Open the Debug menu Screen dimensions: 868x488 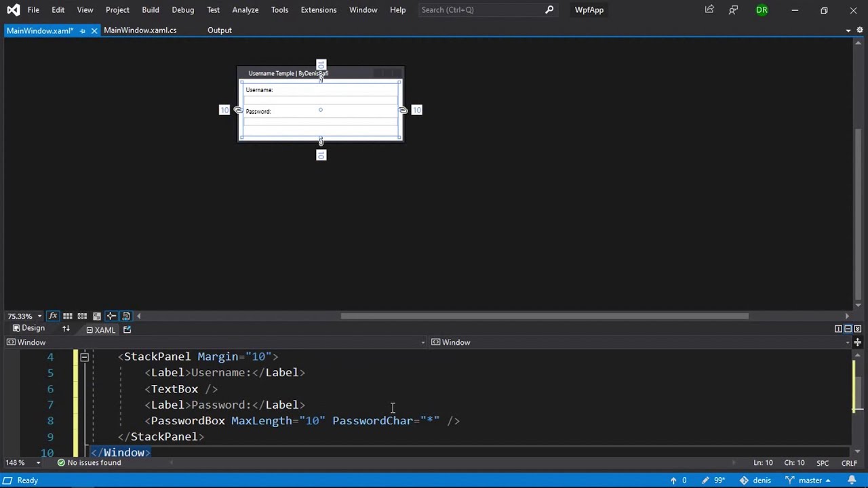tap(183, 9)
